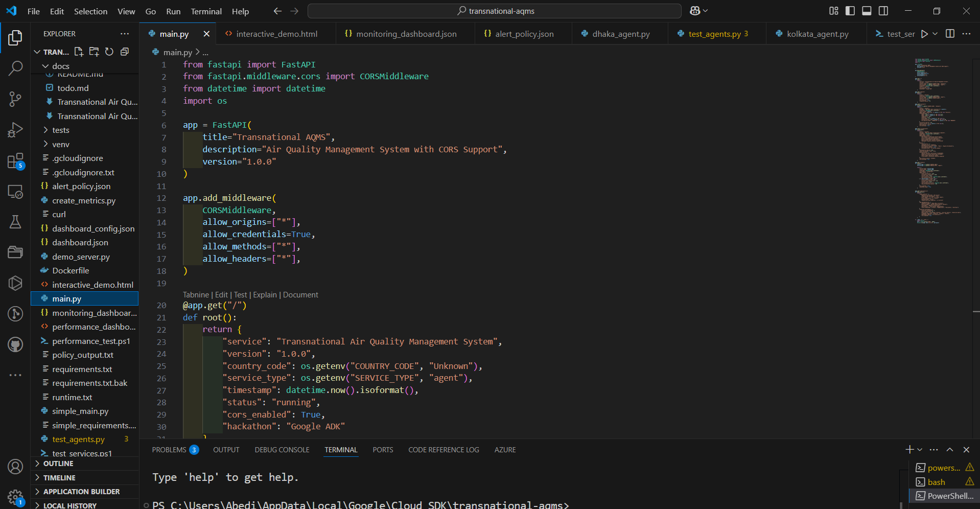Open the Source Control view
Screen dimensions: 980x509
pyautogui.click(x=15, y=99)
